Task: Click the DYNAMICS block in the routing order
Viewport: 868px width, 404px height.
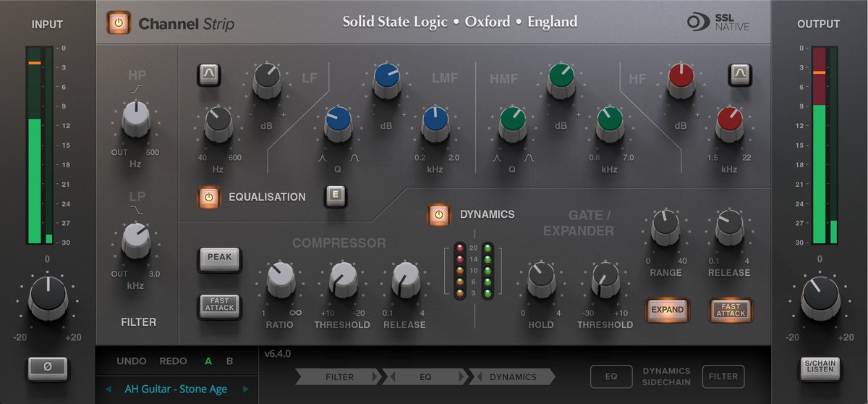Action: [x=512, y=376]
